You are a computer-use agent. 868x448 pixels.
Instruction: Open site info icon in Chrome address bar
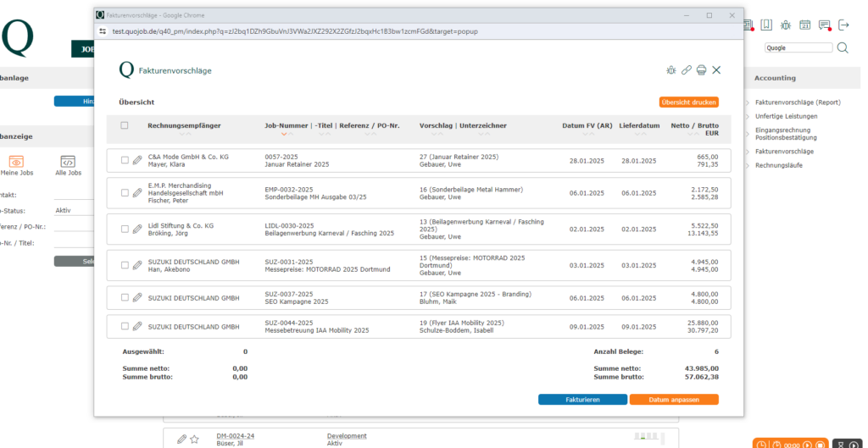[x=103, y=31]
